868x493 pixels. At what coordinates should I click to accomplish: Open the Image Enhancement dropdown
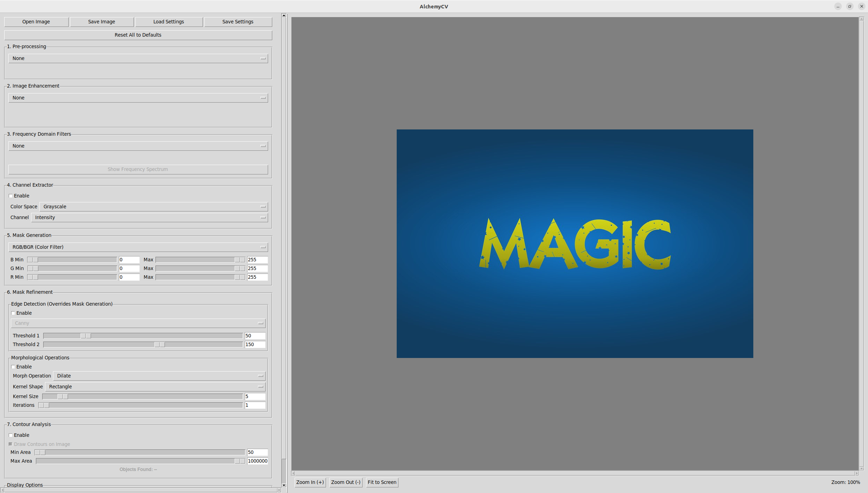tap(138, 98)
